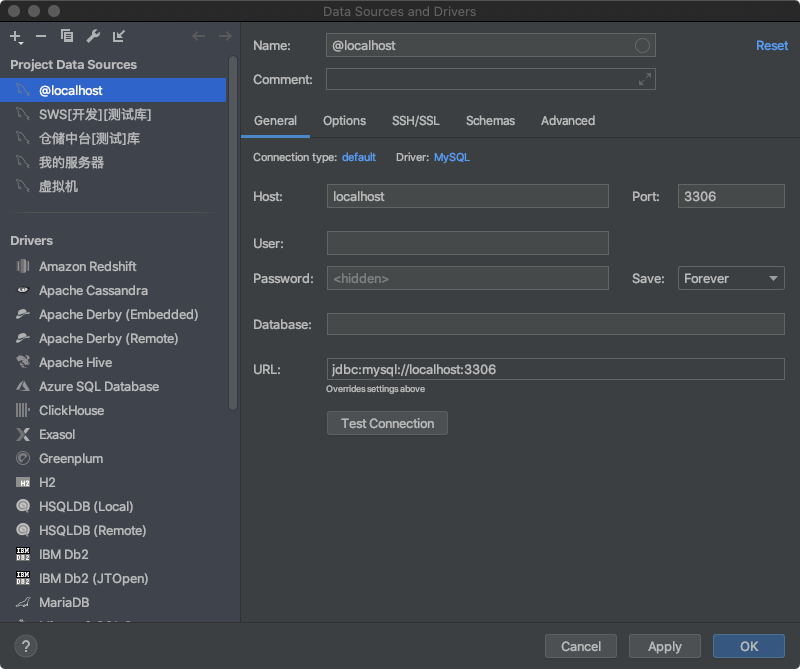800x669 pixels.
Task: Click the Apply button
Action: tap(664, 646)
